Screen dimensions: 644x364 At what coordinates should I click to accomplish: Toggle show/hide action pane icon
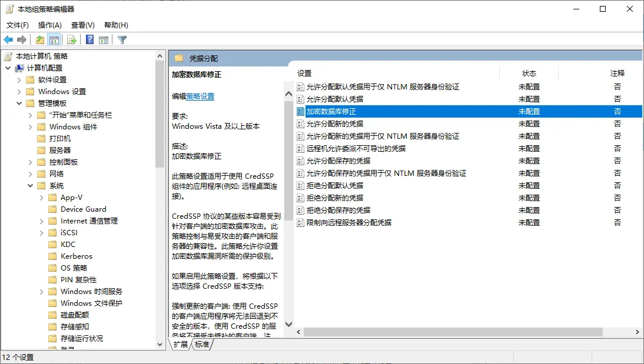tap(104, 40)
